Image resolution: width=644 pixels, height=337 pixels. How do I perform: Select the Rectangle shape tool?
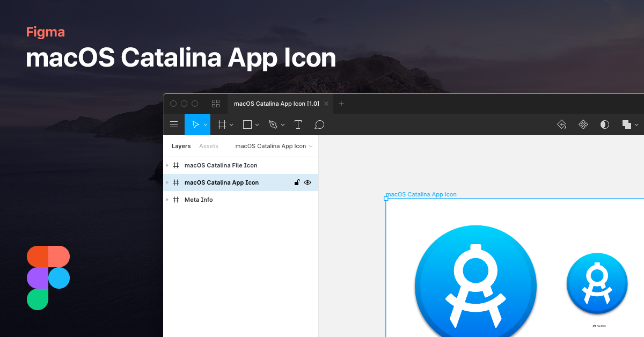[x=247, y=124]
